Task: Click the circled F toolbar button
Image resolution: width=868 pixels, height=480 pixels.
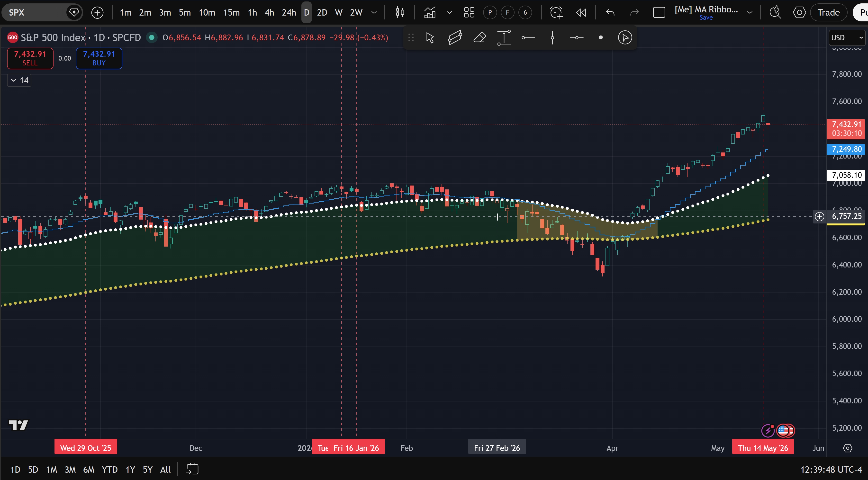Action: tap(507, 13)
